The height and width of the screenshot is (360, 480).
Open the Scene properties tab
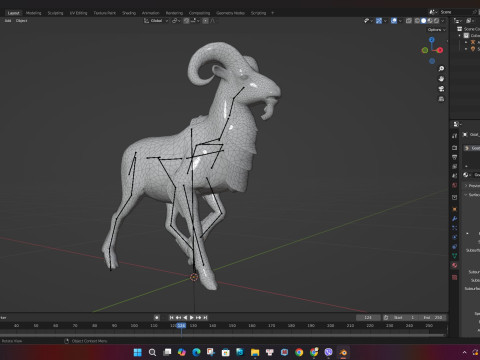pyautogui.click(x=455, y=176)
